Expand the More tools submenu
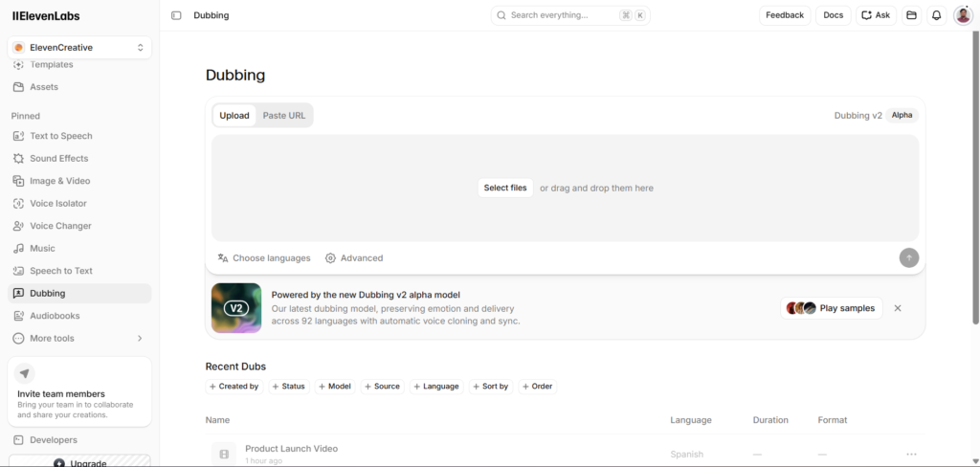The height and width of the screenshot is (467, 980). [140, 338]
